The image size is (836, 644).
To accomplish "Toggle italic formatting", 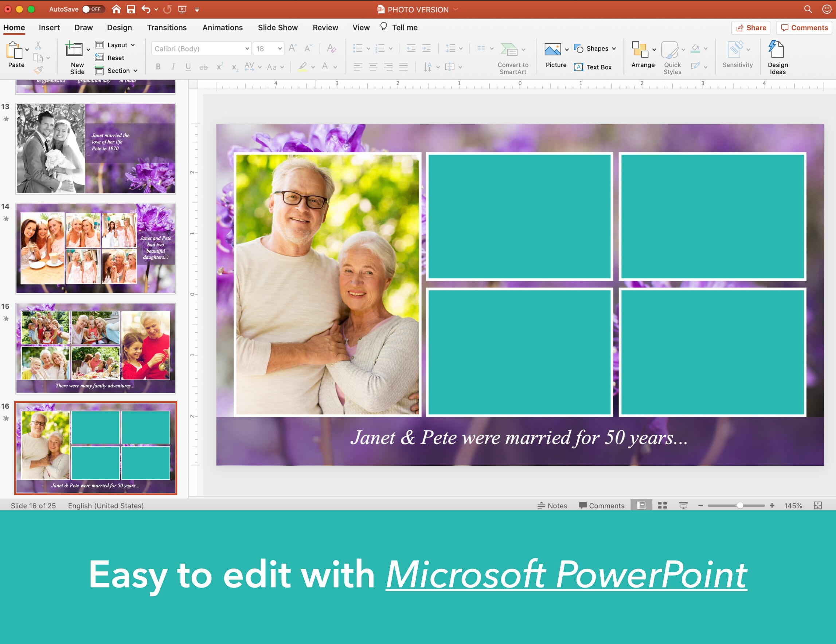I will pos(173,67).
